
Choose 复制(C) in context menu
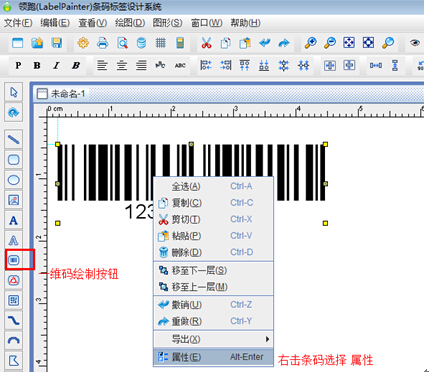click(213, 203)
